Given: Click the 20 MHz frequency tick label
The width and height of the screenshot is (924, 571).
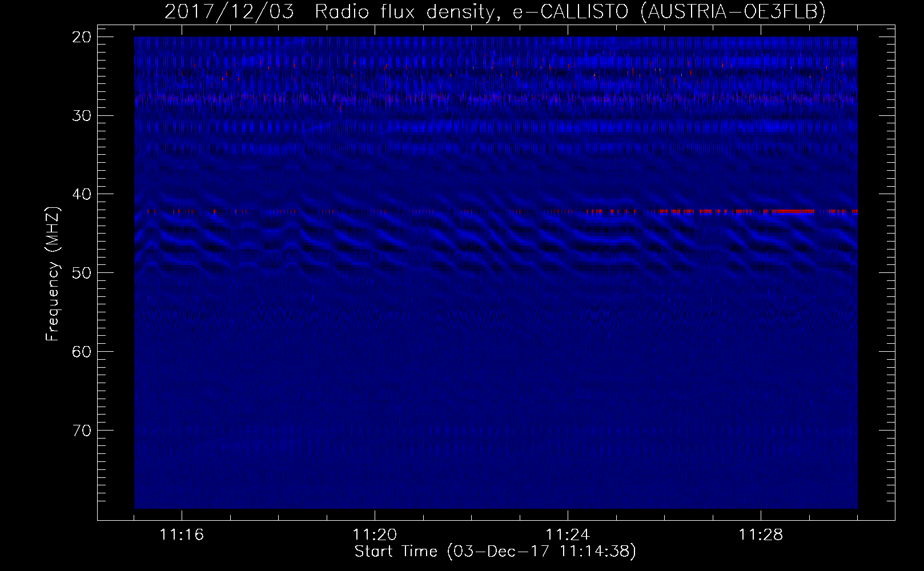Looking at the screenshot, I should click(82, 37).
